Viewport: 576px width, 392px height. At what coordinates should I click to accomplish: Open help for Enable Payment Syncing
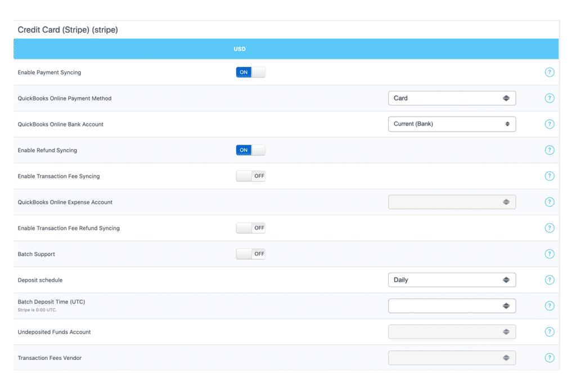(549, 73)
